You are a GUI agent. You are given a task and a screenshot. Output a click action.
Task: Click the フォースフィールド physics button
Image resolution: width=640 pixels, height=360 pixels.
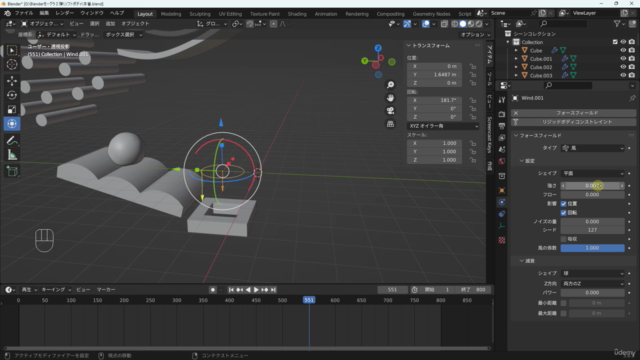click(573, 113)
